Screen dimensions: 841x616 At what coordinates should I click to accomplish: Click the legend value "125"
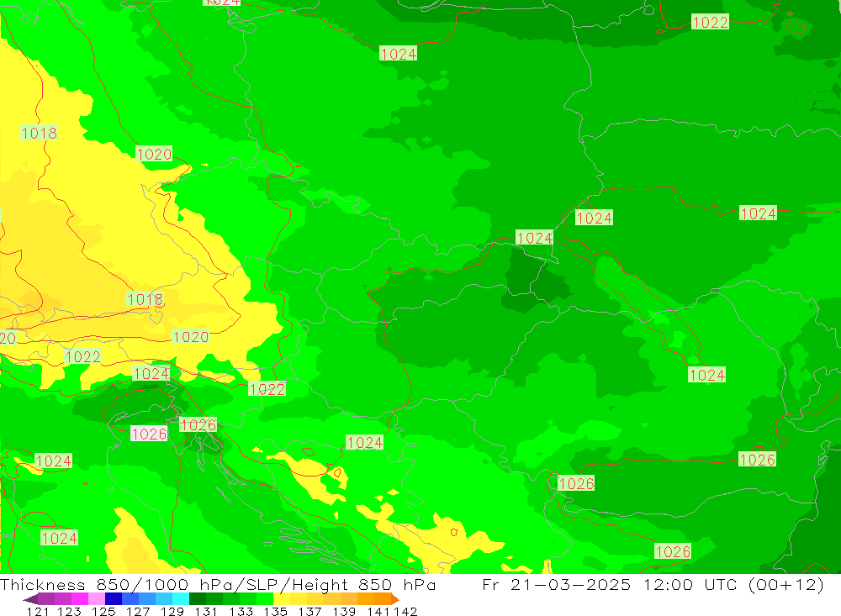pos(103,611)
